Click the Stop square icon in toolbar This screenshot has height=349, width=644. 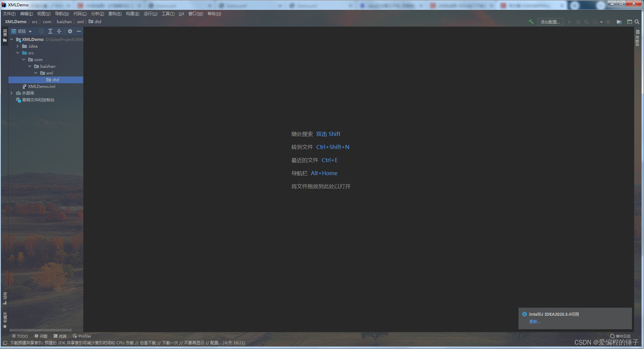click(x=608, y=22)
